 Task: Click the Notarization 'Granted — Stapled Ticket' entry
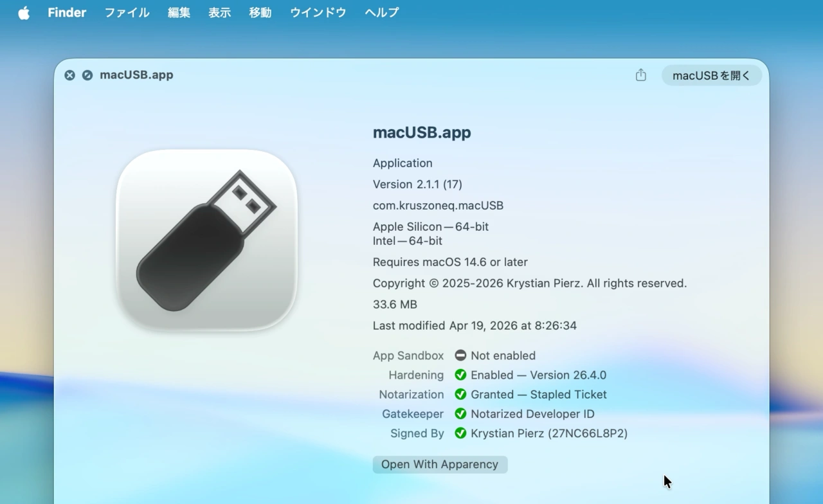coord(539,394)
